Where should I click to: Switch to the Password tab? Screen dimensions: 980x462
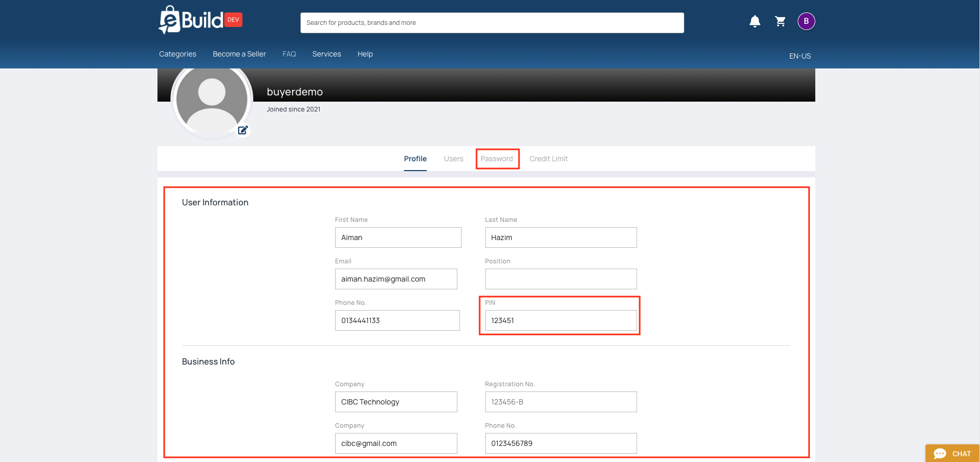[497, 159]
